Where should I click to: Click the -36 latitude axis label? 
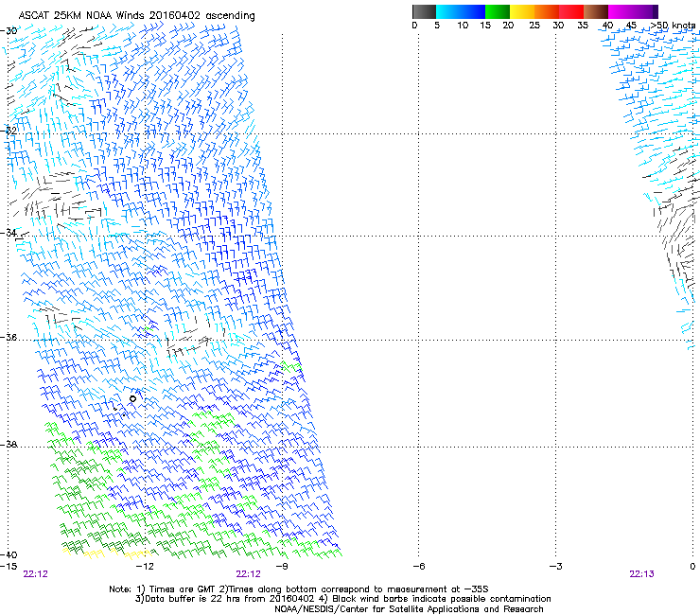pyautogui.click(x=9, y=337)
